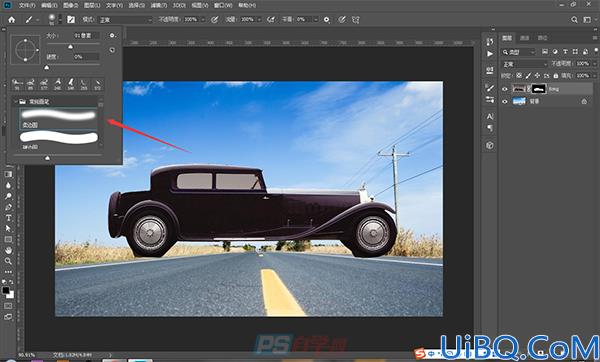Click the foreground color swatch

6,290
